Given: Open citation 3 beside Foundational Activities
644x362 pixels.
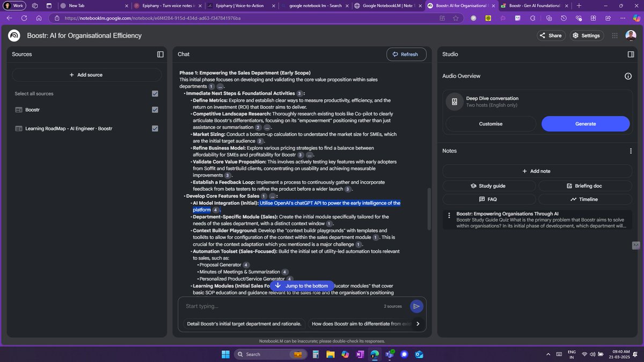Looking at the screenshot, I should [299, 94].
